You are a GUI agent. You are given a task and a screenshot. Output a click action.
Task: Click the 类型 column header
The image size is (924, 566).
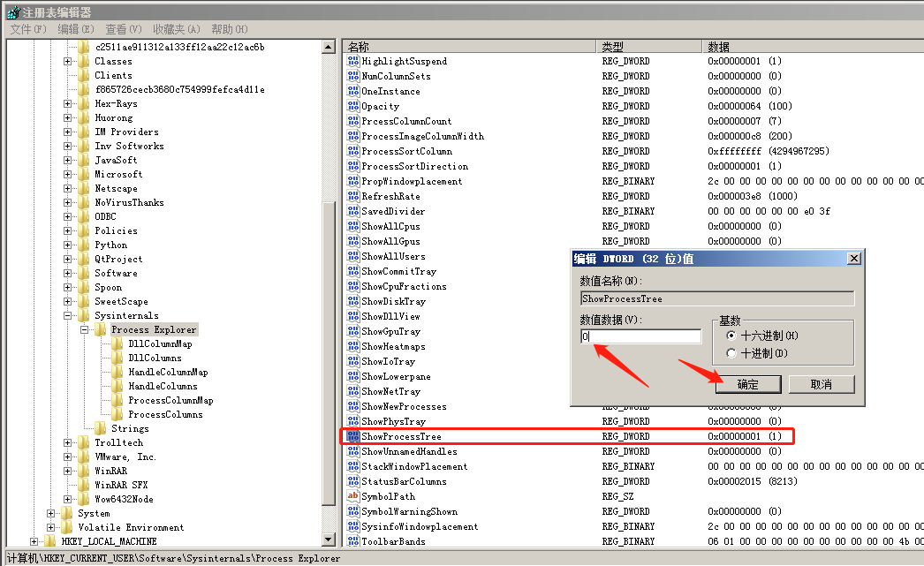(x=648, y=47)
